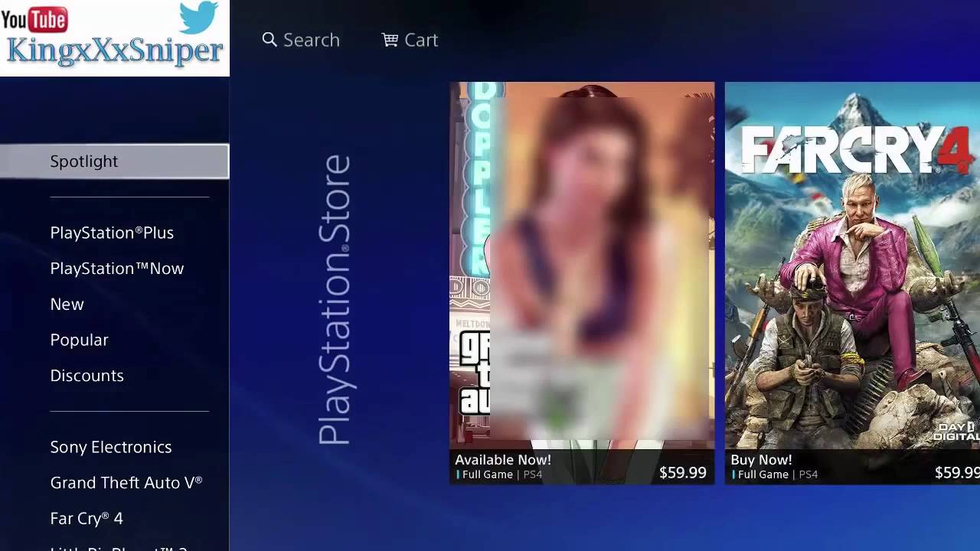
Task: Click the YouTube logo
Action: (x=34, y=20)
